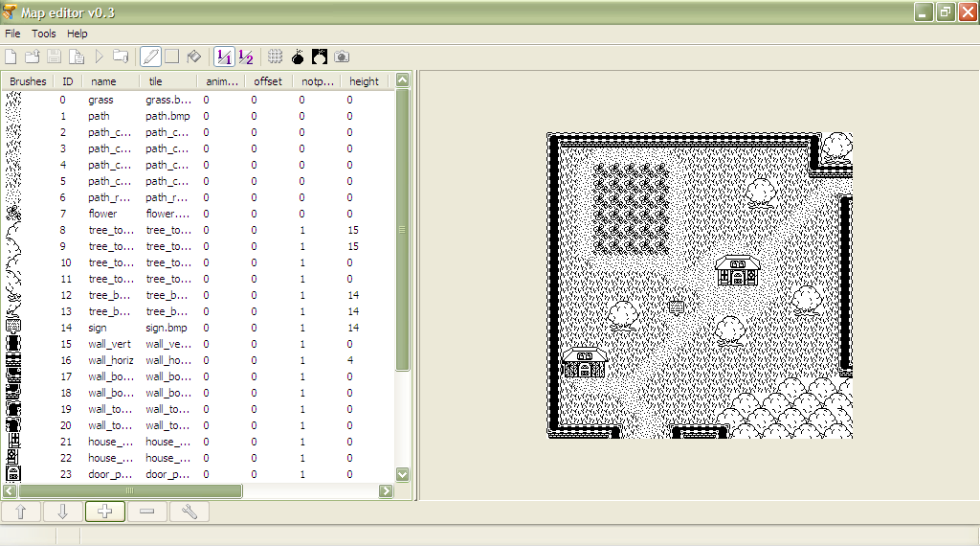Open the File menu
This screenshot has height=546, width=980.
[x=12, y=34]
